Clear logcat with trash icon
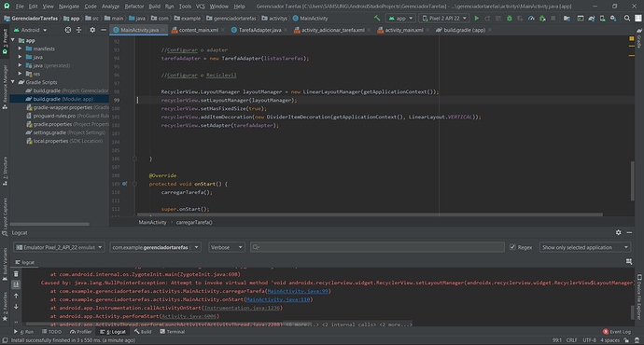 point(16,274)
